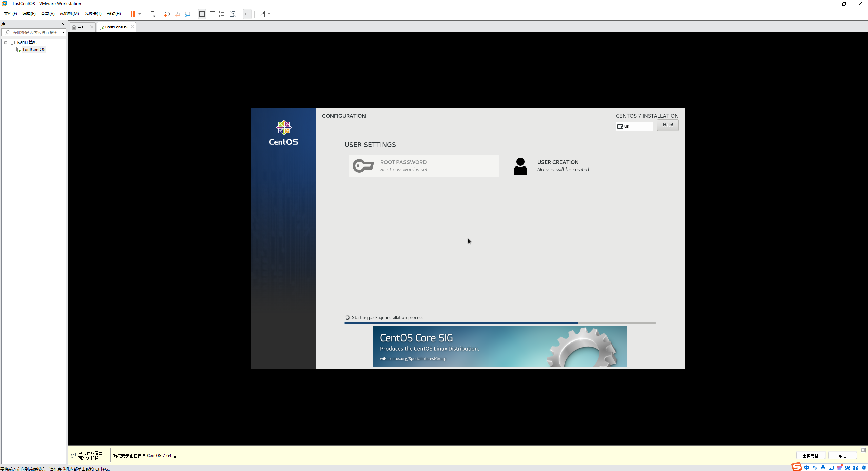Open the 虚拟机(M) menu
Image resolution: width=868 pixels, height=471 pixels.
[x=69, y=14]
